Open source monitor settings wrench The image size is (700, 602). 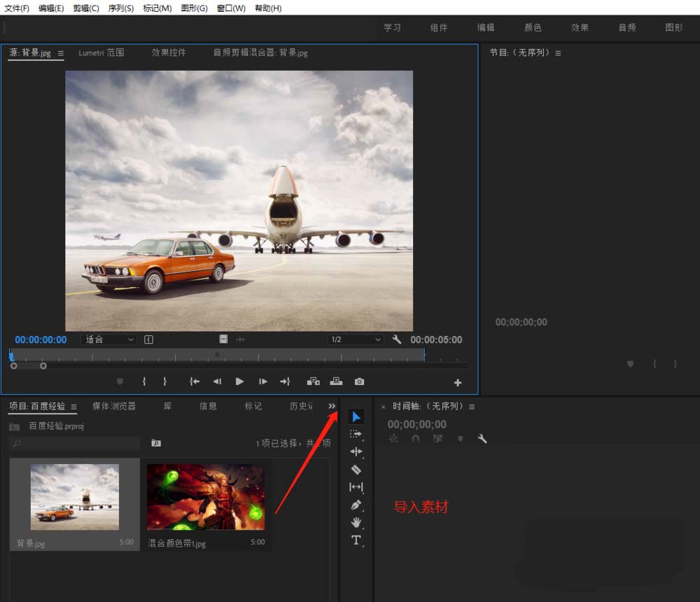pos(397,339)
